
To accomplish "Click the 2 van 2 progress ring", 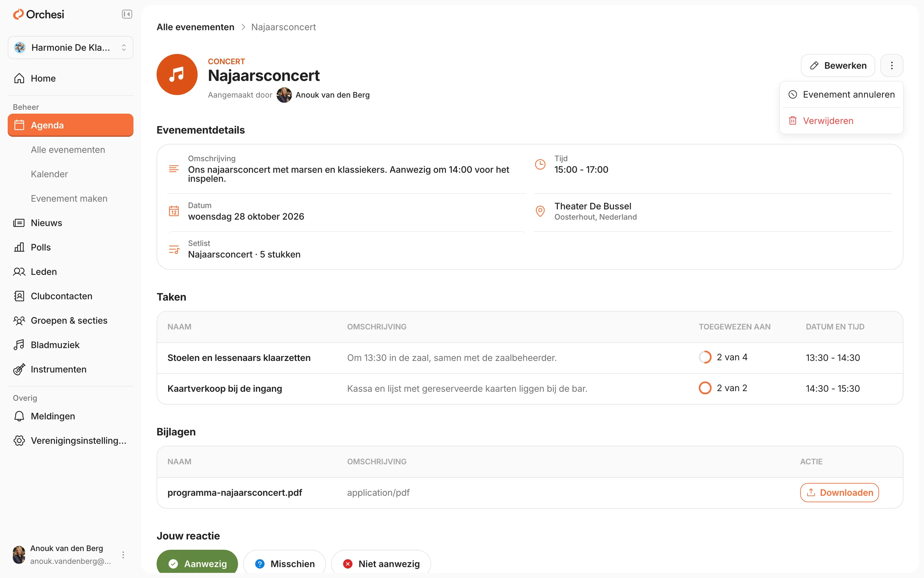I will (x=705, y=388).
